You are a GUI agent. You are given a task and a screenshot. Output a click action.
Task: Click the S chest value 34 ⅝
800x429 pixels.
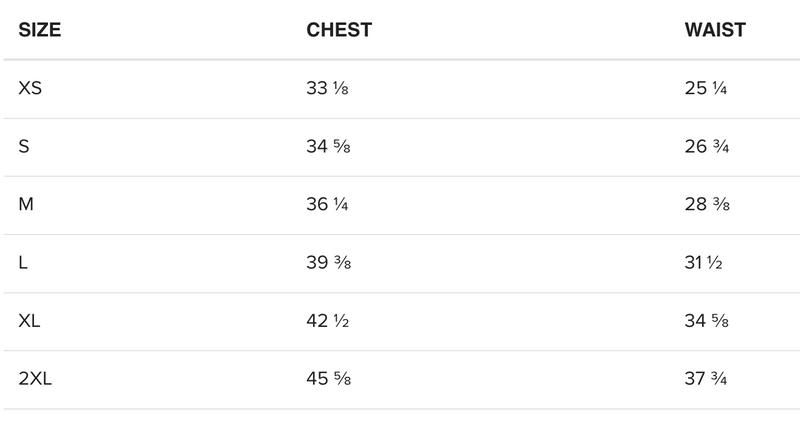[328, 147]
